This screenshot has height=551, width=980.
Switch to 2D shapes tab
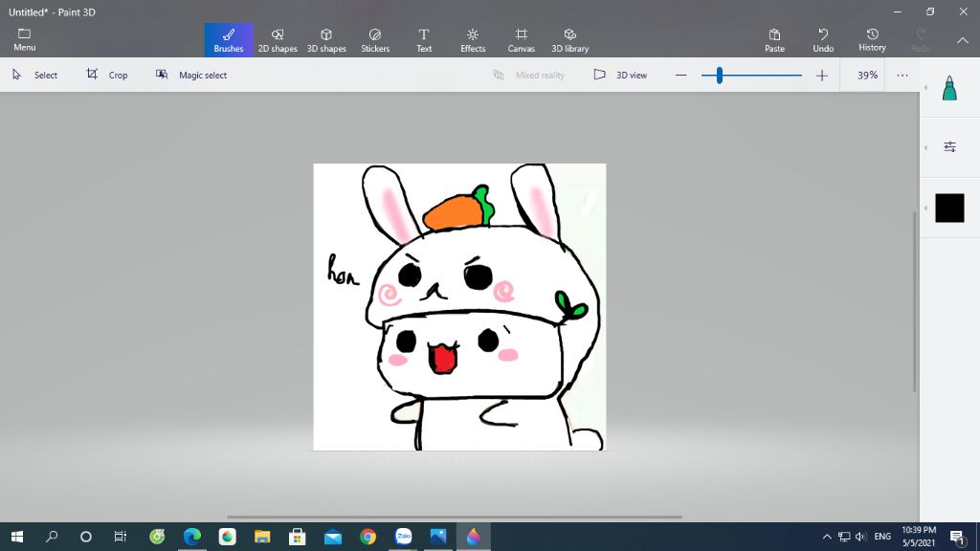(x=278, y=40)
